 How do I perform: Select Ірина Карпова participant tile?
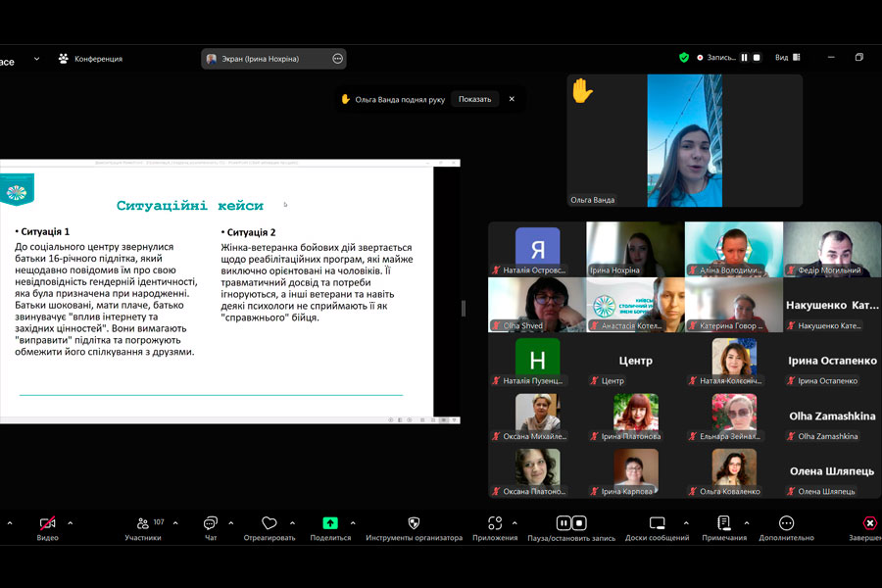pos(636,470)
